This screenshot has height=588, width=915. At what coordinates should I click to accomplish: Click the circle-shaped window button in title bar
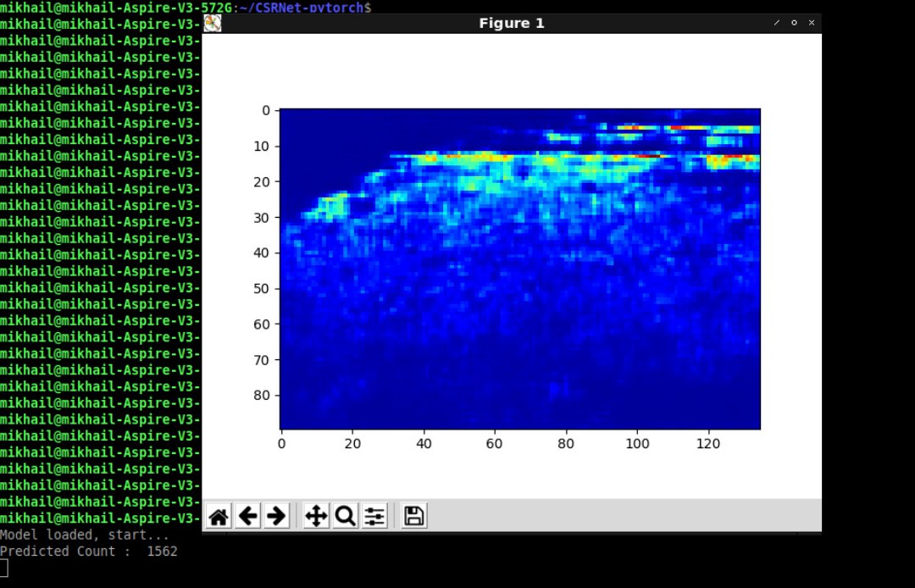point(794,23)
